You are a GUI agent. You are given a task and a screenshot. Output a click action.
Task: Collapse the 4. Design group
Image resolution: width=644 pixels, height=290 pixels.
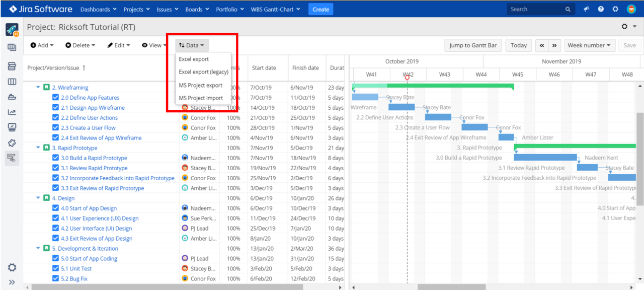[x=38, y=198]
